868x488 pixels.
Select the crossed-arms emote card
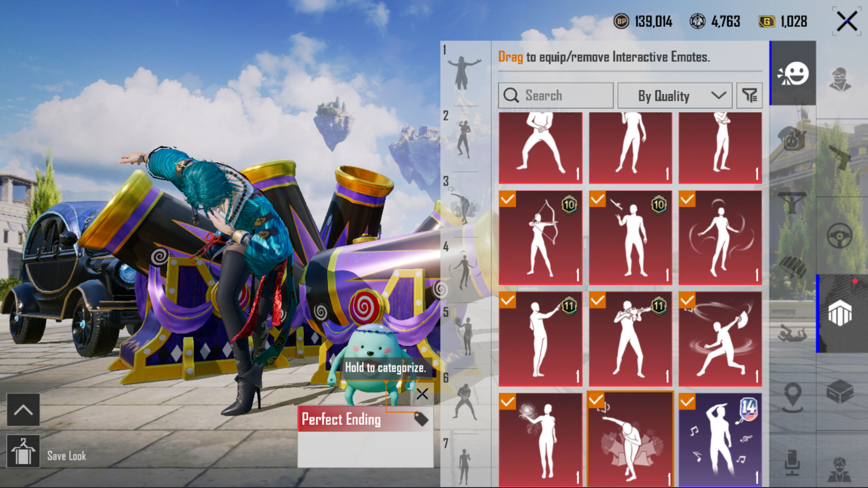tap(720, 148)
